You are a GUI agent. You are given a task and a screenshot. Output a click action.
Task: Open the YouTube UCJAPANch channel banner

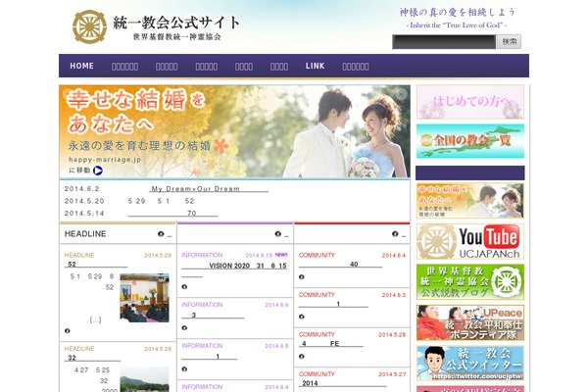click(470, 242)
